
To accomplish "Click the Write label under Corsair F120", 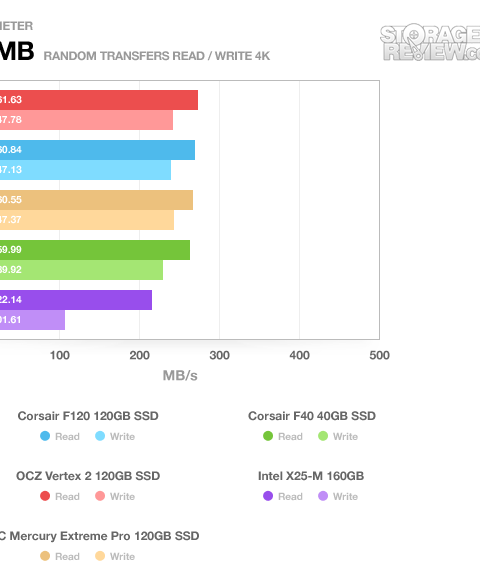I will [x=122, y=436].
